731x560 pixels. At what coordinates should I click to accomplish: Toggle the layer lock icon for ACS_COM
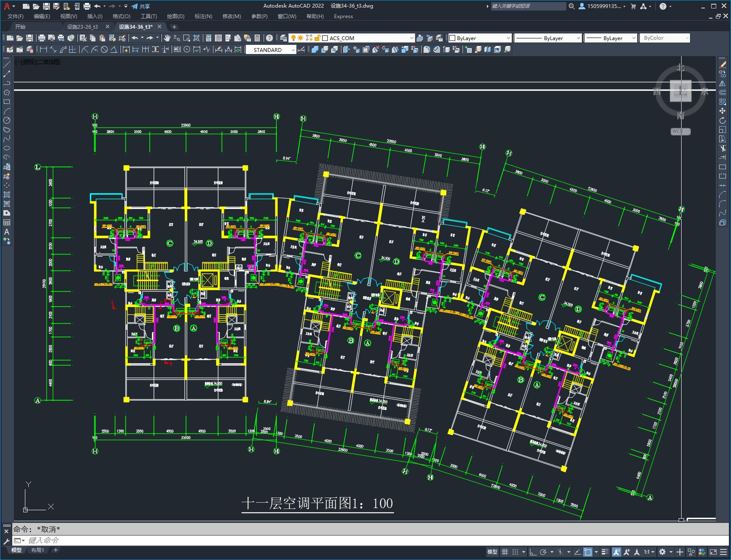318,38
